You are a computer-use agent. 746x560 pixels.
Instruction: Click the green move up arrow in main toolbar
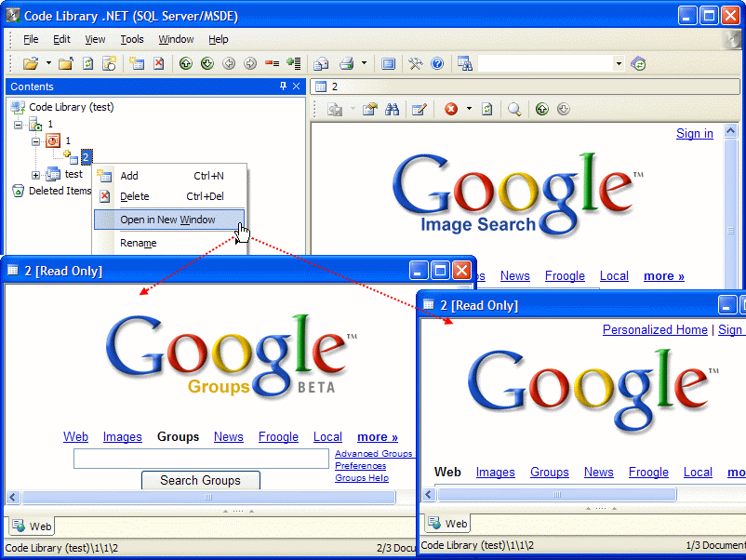point(185,64)
